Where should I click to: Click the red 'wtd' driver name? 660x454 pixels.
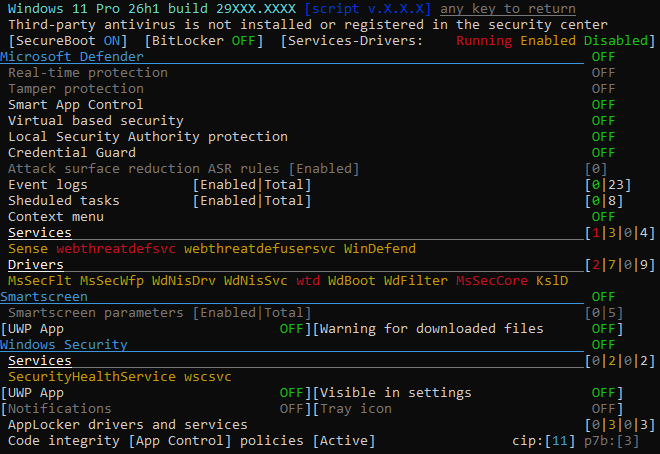coord(308,280)
